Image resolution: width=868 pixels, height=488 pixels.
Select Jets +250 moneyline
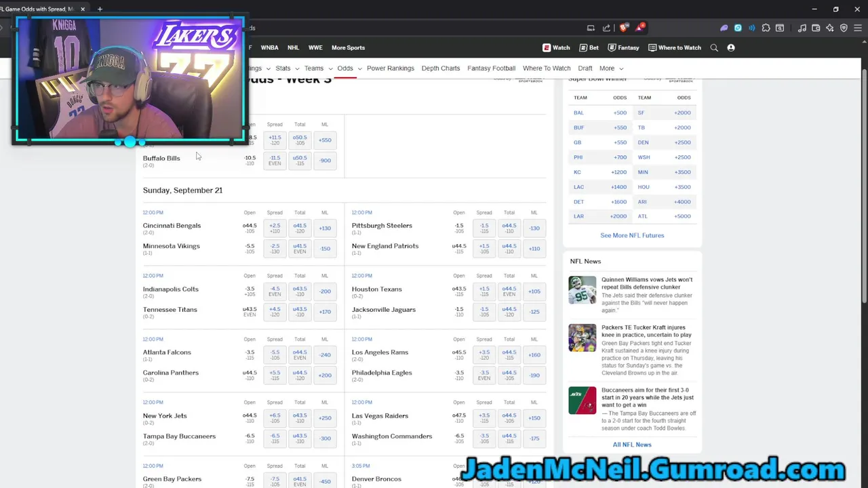pyautogui.click(x=325, y=418)
